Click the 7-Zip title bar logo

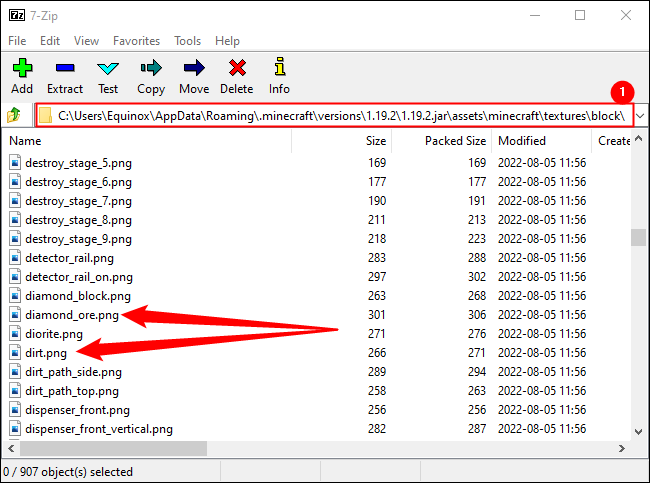17,16
